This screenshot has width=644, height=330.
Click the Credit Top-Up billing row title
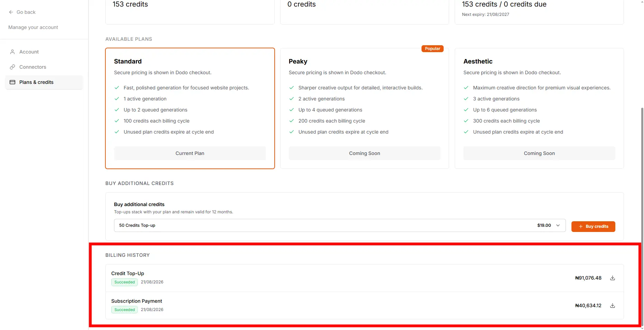(127, 273)
